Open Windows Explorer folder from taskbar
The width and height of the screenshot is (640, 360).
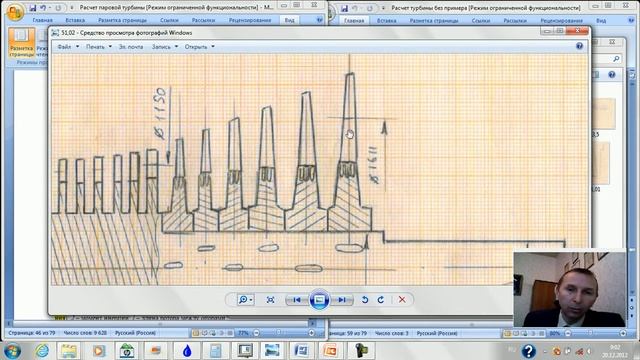69,351
